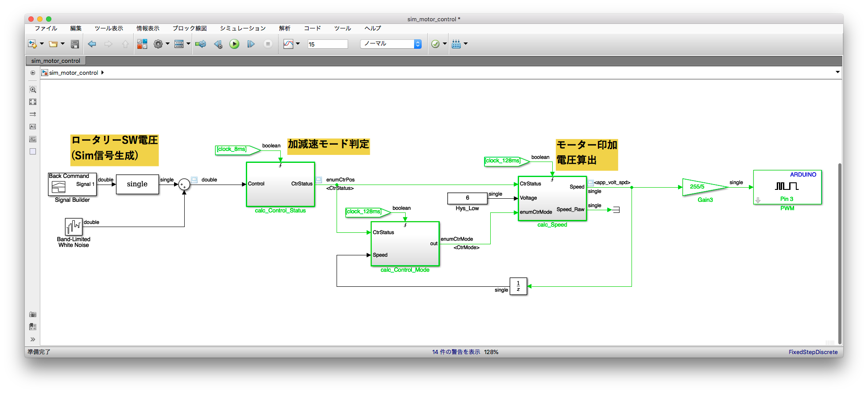The image size is (868, 393).
Task: Click the Model Advisor checkmark icon
Action: [x=435, y=44]
